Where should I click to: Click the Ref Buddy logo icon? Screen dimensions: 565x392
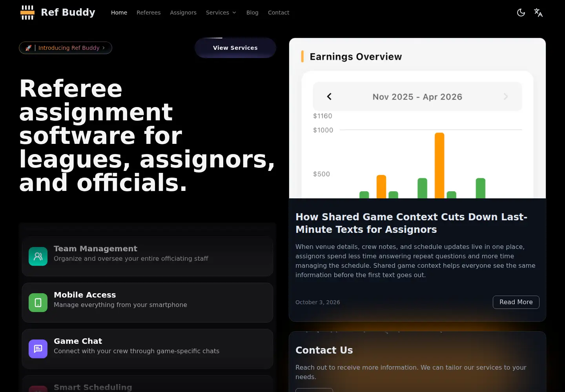(x=27, y=13)
